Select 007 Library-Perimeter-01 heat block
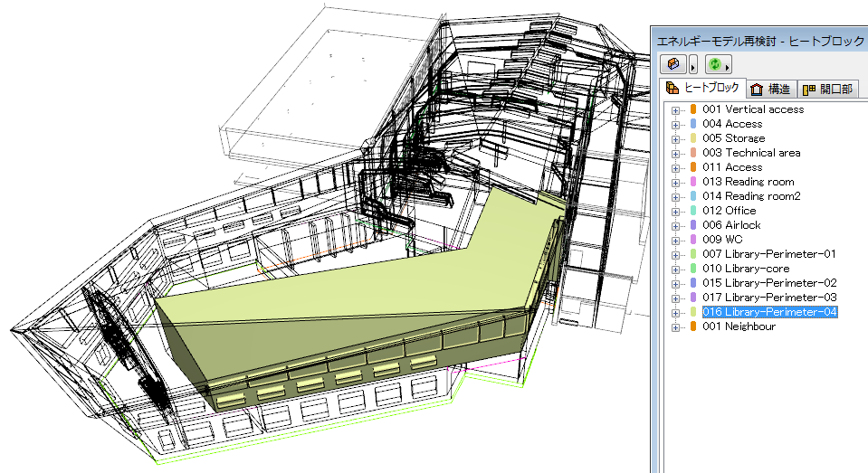Image resolution: width=868 pixels, height=473 pixels. 769,253
